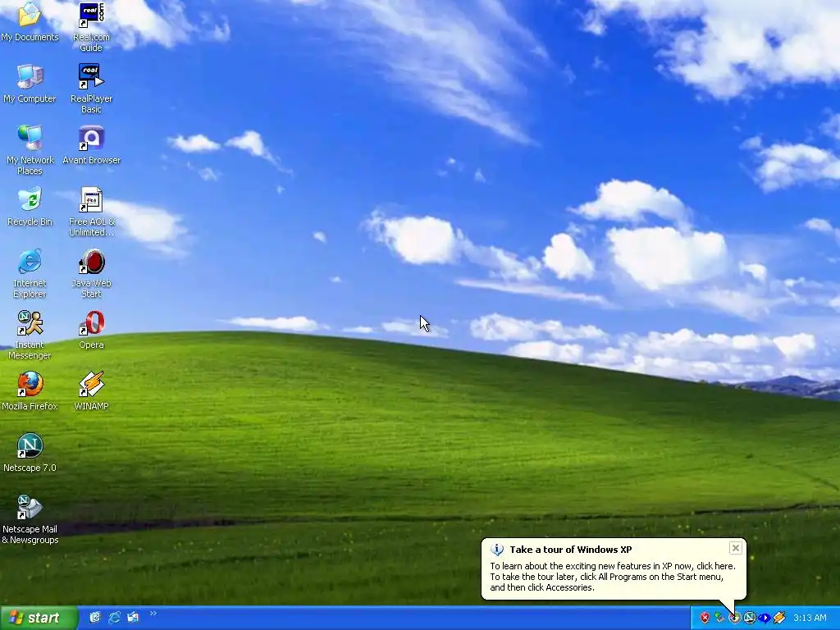Open the Start menu
The width and height of the screenshot is (840, 630).
pos(39,618)
